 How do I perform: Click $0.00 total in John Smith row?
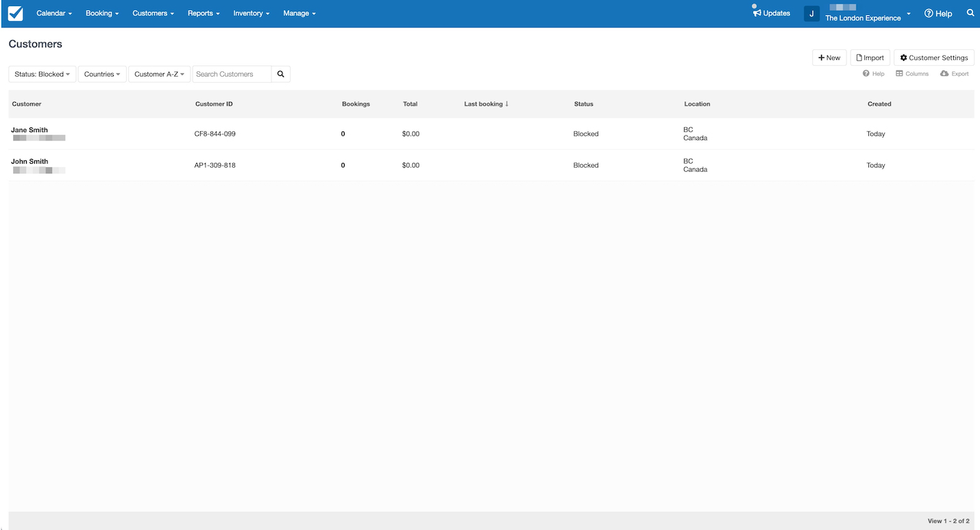click(x=411, y=166)
